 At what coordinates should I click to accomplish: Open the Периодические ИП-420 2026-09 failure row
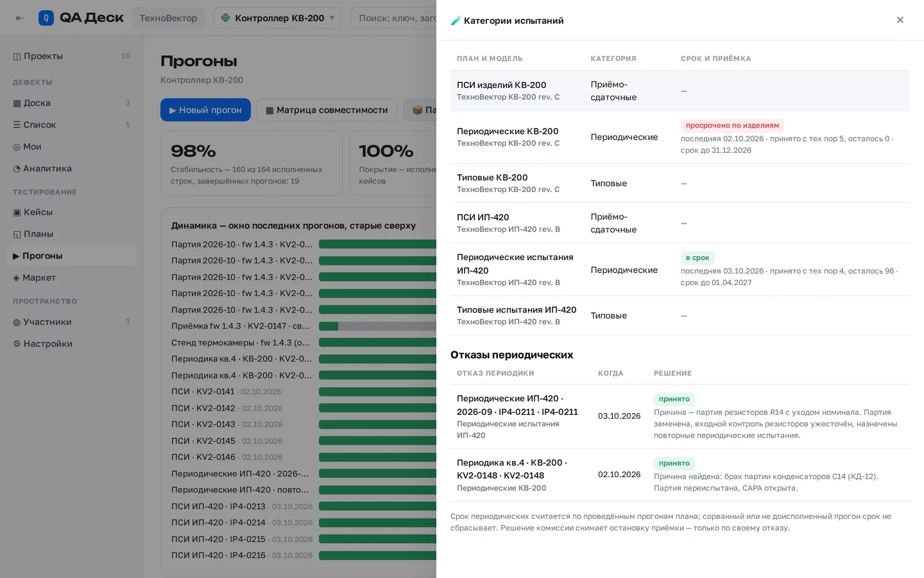(x=680, y=417)
